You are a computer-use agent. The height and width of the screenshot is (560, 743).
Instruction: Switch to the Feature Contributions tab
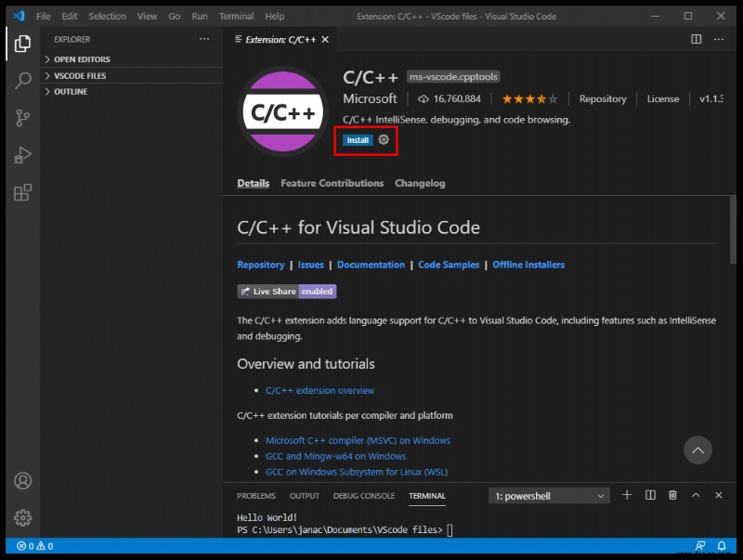332,183
